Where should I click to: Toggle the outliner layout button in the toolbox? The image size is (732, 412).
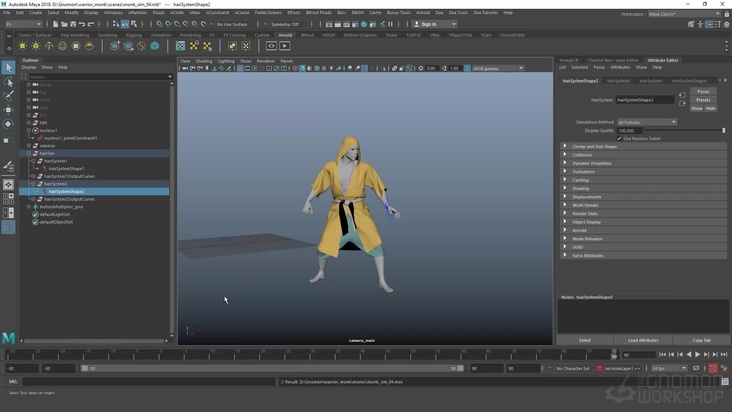point(8,227)
